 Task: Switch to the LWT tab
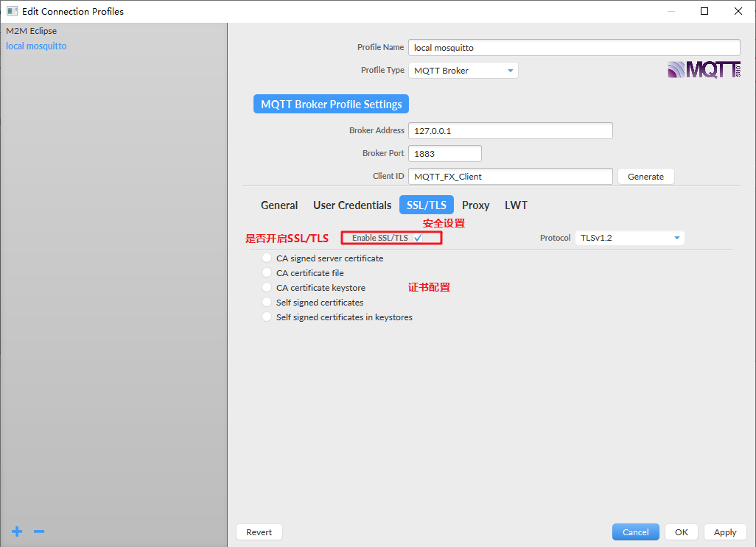516,205
